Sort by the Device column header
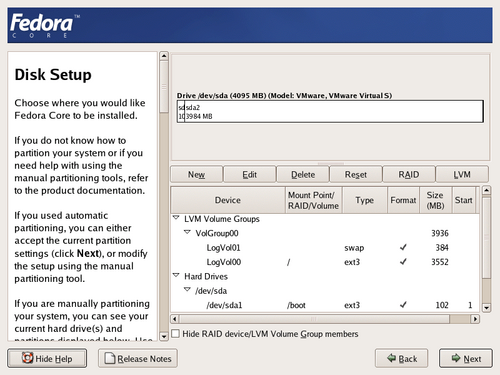 (x=228, y=200)
